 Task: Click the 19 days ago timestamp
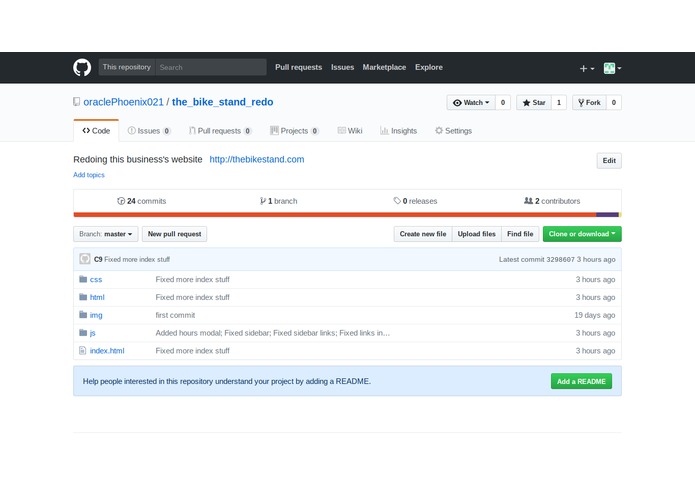(x=594, y=315)
